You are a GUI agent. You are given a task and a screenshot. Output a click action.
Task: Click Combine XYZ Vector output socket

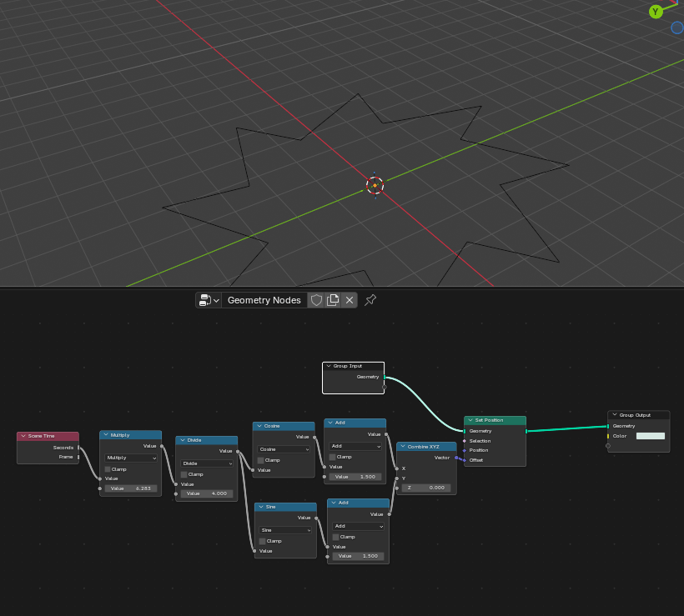point(456,458)
